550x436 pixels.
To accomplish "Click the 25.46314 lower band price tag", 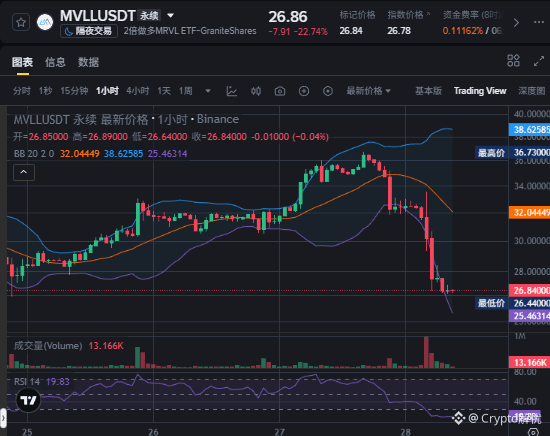I will [x=529, y=316].
